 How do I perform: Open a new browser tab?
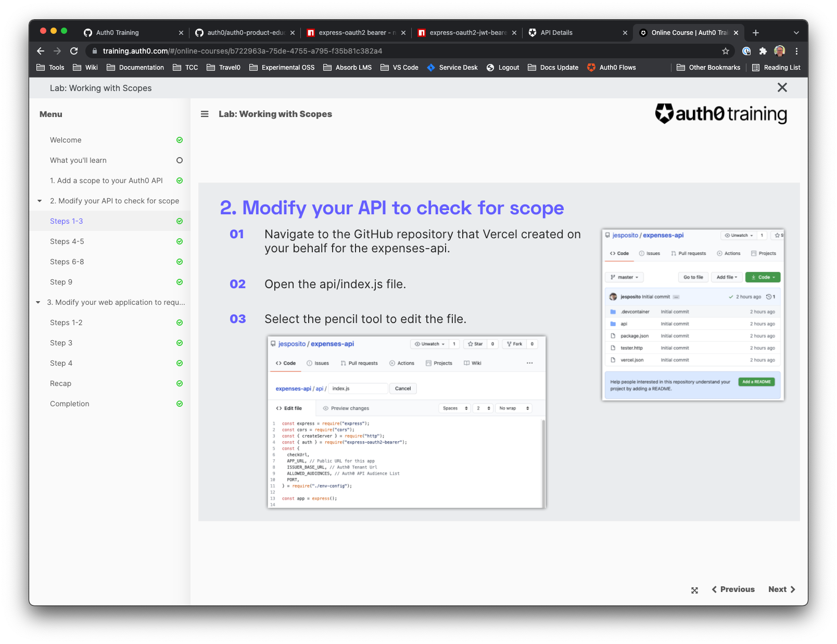(x=756, y=33)
